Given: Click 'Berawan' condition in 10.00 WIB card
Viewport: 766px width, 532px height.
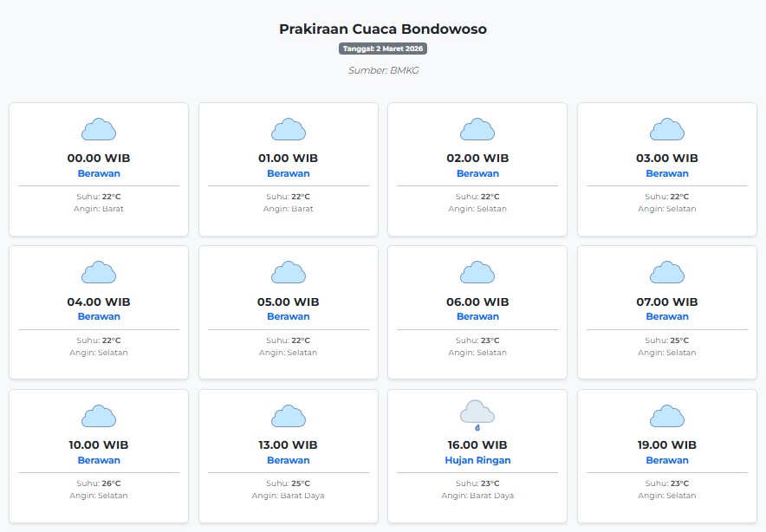Looking at the screenshot, I should point(99,460).
